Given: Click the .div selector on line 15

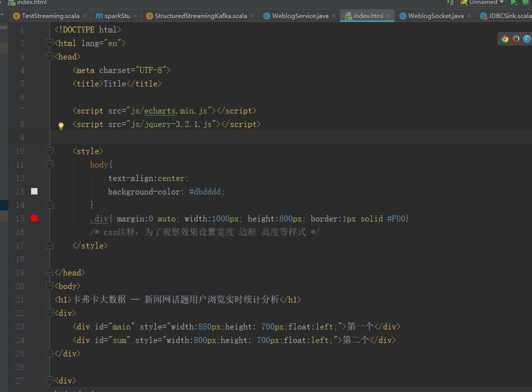Looking at the screenshot, I should [x=99, y=218].
